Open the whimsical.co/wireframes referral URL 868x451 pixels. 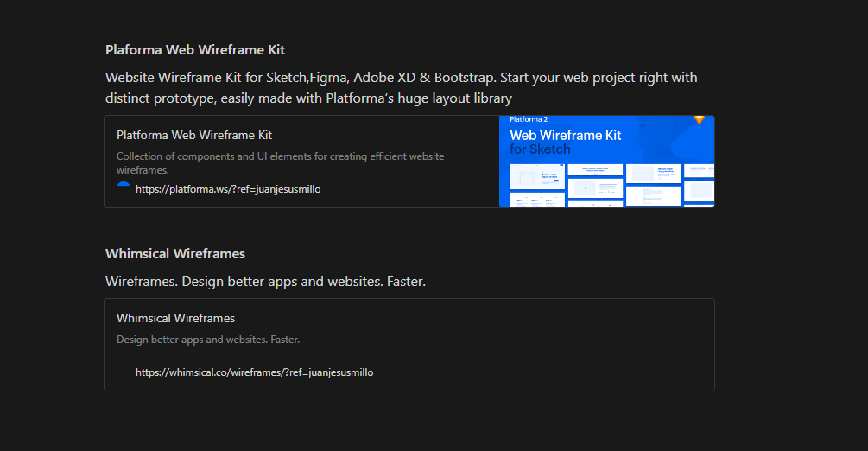coord(254,372)
